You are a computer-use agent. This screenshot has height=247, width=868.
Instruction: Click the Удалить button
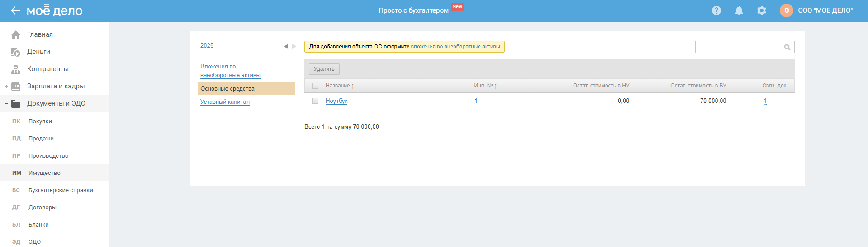point(324,69)
